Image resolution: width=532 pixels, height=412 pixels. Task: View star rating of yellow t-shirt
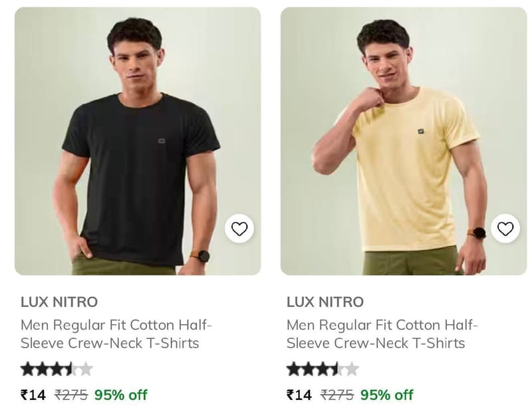[323, 369]
